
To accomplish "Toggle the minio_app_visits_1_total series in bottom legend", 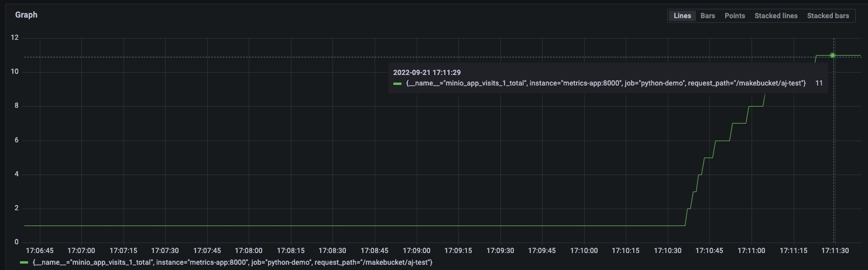I will [x=233, y=262].
